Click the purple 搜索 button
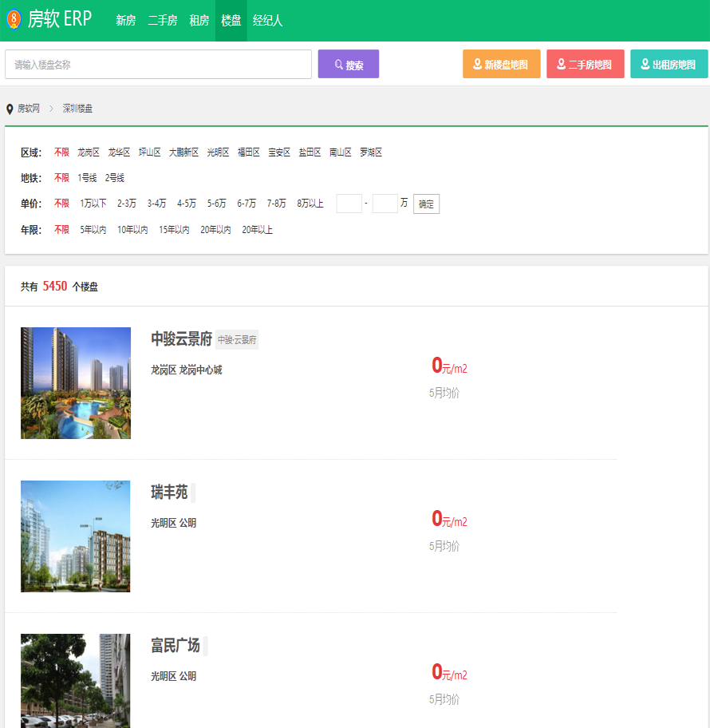Image resolution: width=710 pixels, height=728 pixels. [349, 64]
